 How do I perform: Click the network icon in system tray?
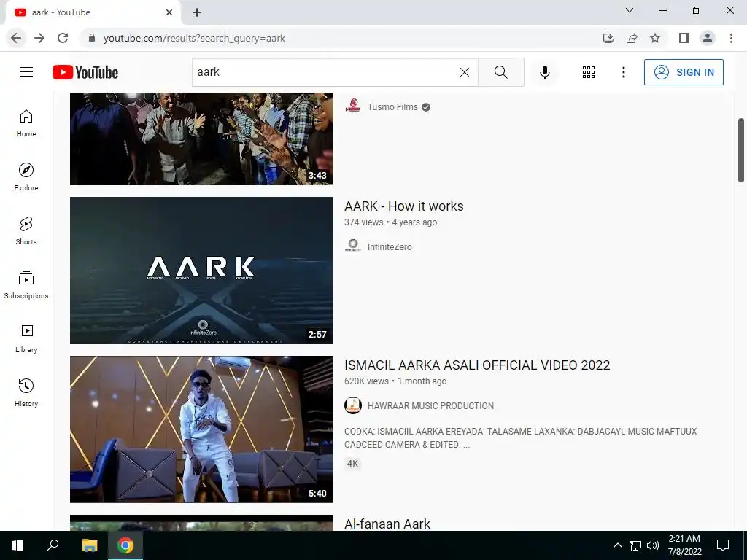point(635,545)
